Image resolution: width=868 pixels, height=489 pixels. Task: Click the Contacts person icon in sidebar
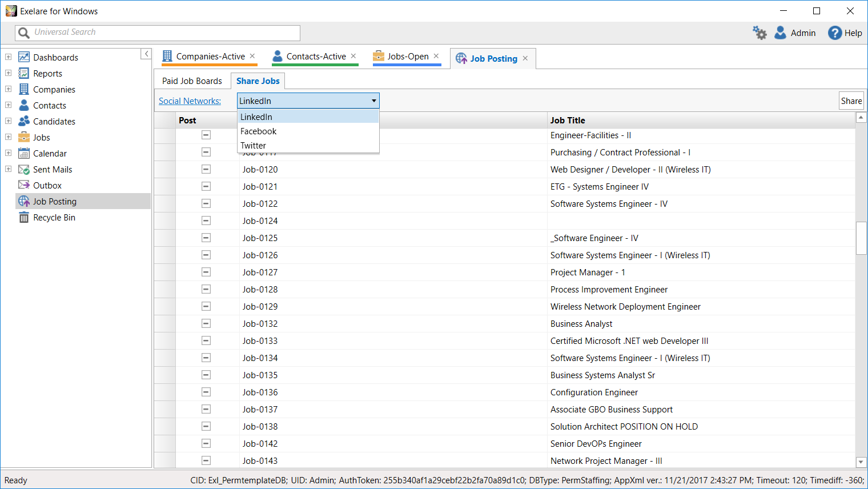(24, 105)
